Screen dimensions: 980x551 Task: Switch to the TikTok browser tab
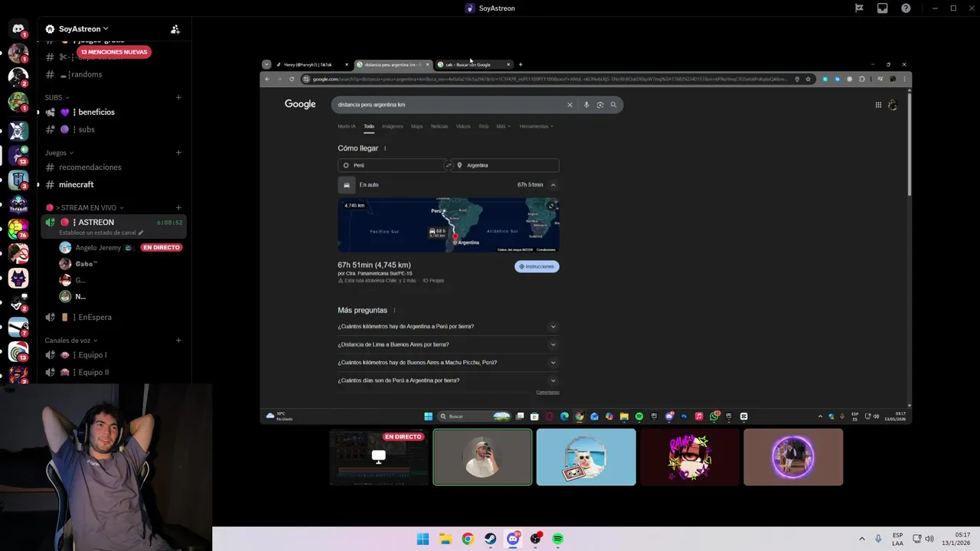[312, 64]
